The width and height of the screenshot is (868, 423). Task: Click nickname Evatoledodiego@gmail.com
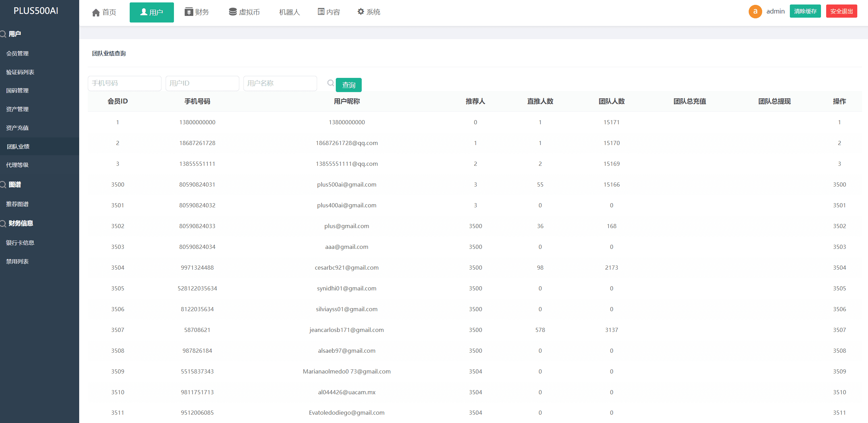pos(347,413)
